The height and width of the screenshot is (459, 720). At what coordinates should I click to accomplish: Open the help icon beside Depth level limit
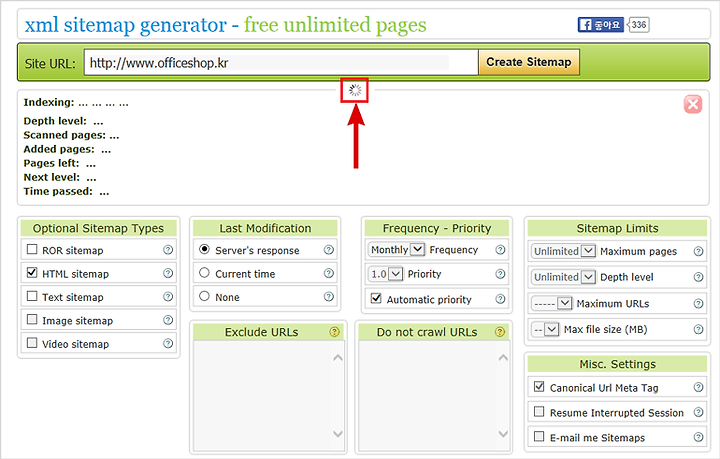pos(698,277)
